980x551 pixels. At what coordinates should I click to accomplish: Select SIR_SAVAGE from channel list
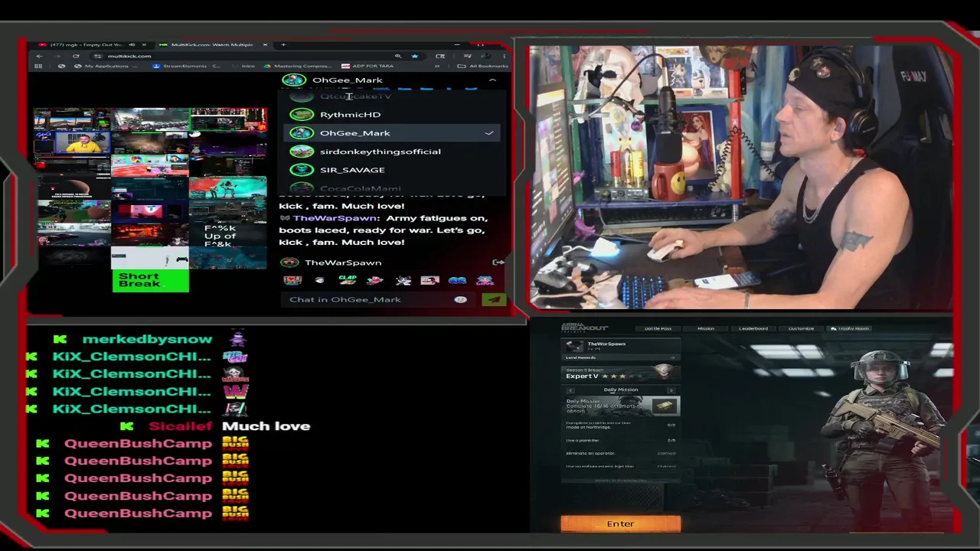pyautogui.click(x=390, y=170)
